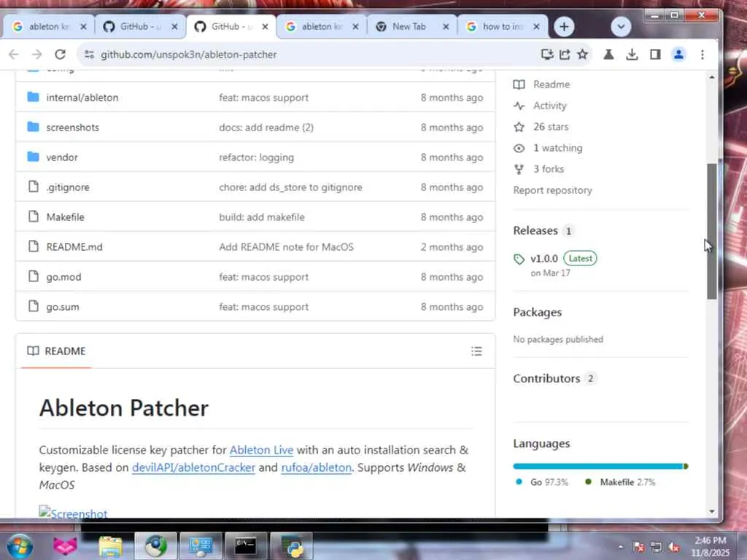Open the vendor folder

pos(61,157)
